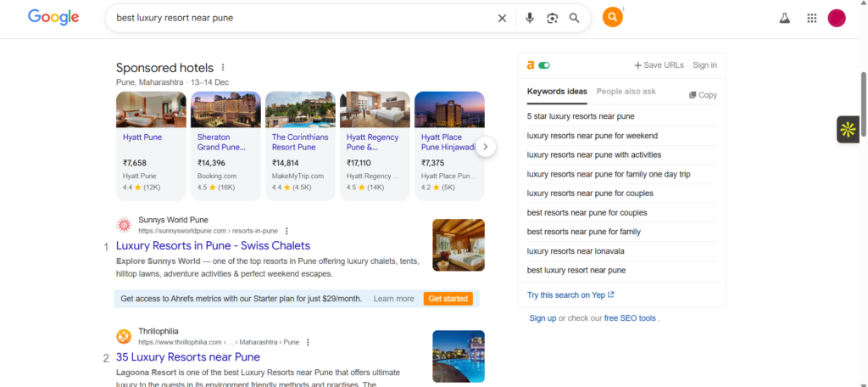Open the Google account profile avatar
Viewport: 868px width, 387px height.
837,18
